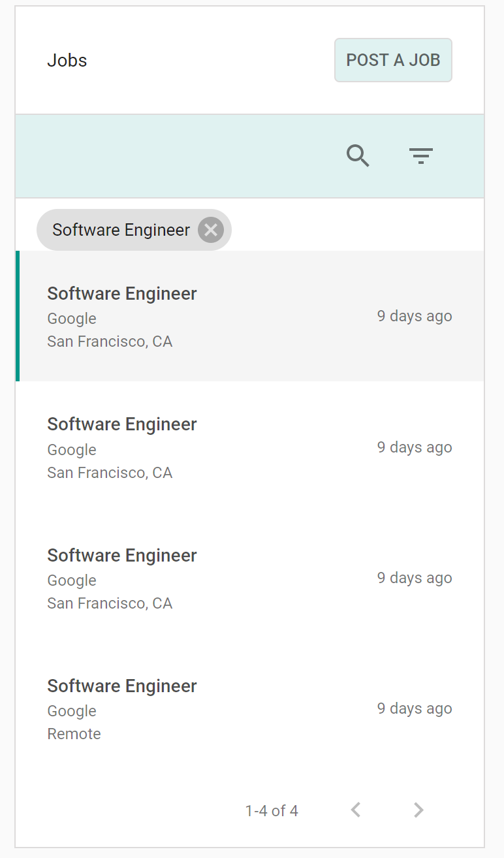Click the search magnifier icon
504x858 pixels.
click(x=358, y=156)
